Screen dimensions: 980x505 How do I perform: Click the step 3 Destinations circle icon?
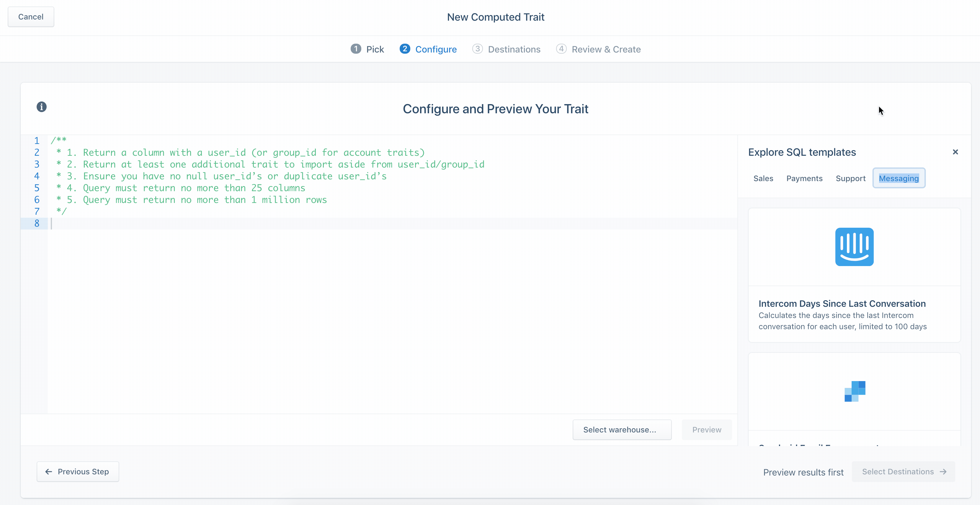(x=477, y=49)
